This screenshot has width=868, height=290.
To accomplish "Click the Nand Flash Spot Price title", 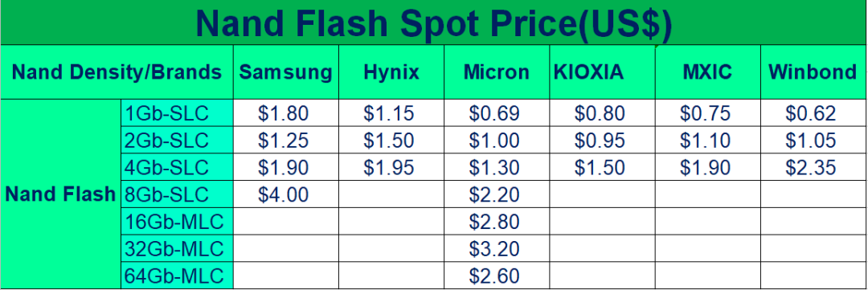I will pos(434,22).
